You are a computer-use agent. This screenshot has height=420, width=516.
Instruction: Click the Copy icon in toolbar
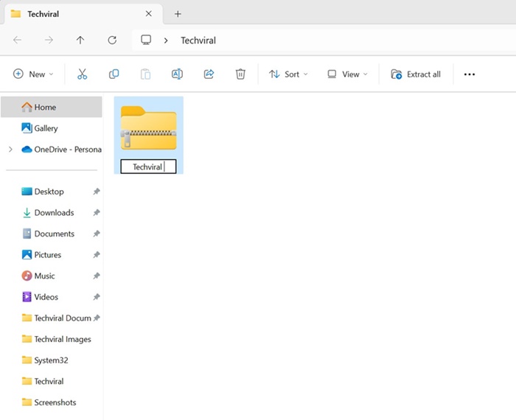[114, 74]
